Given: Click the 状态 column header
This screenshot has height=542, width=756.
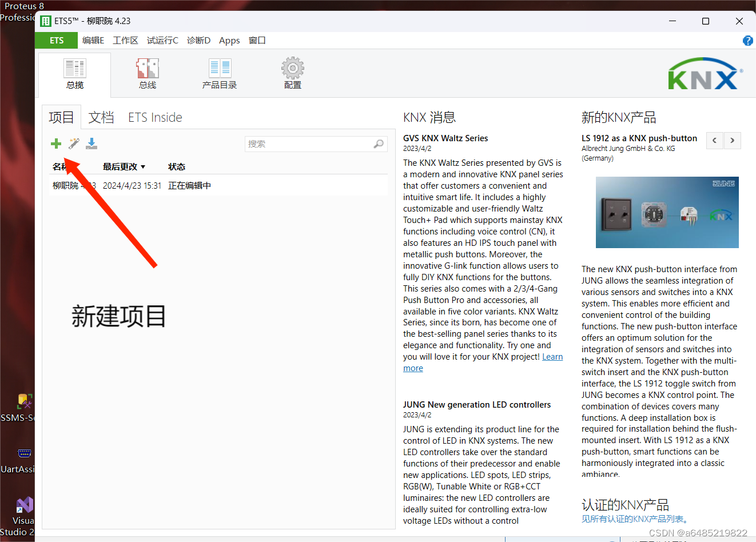Looking at the screenshot, I should pyautogui.click(x=177, y=167).
